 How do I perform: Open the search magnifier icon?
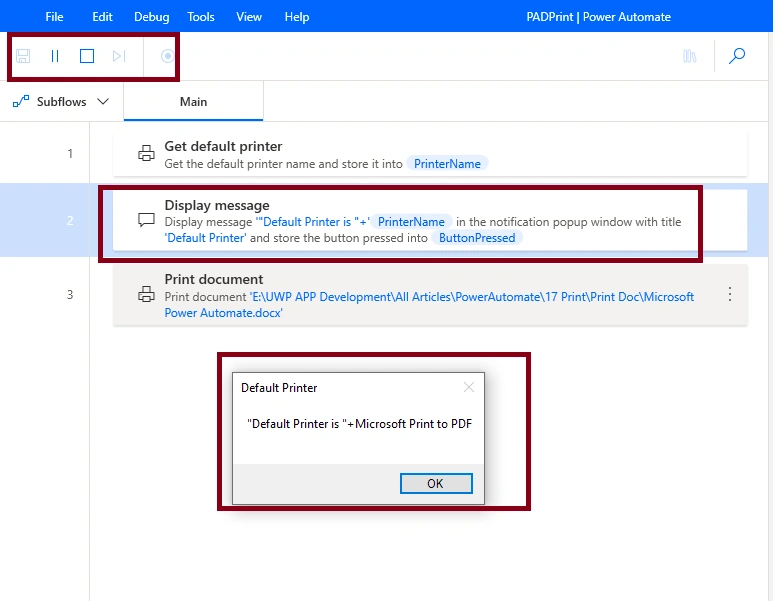tap(737, 55)
